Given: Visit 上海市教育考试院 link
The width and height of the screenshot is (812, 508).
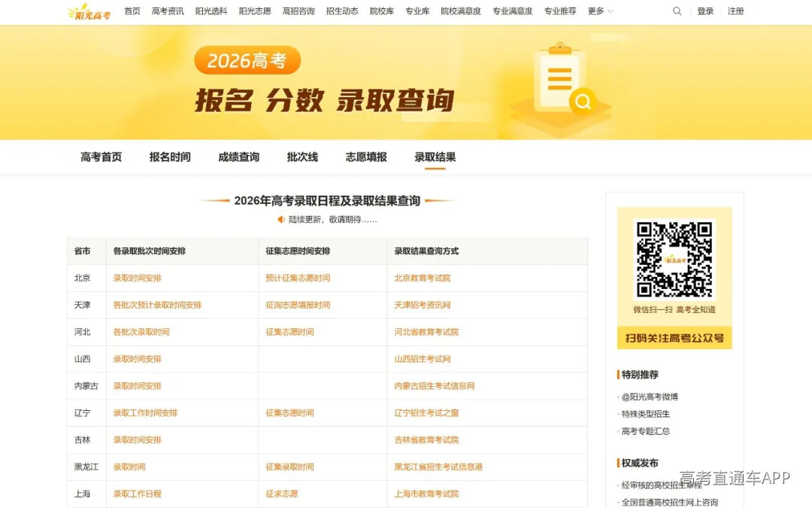Looking at the screenshot, I should (x=426, y=494).
